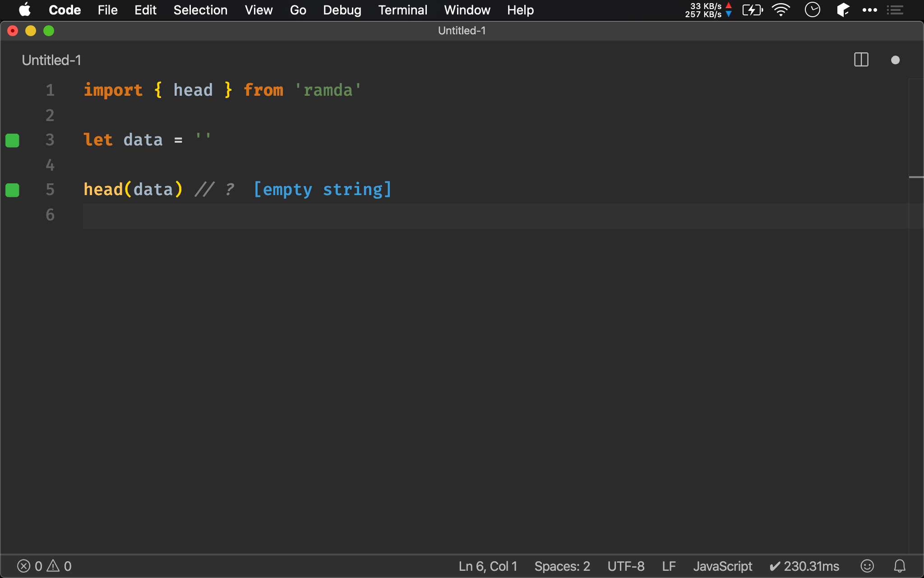Click 'data' variable on line 3
The image size is (924, 578).
tap(143, 140)
